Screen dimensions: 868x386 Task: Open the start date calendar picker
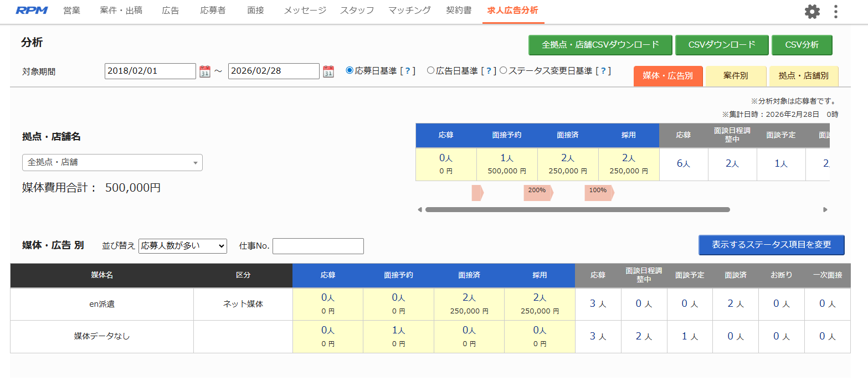[204, 71]
